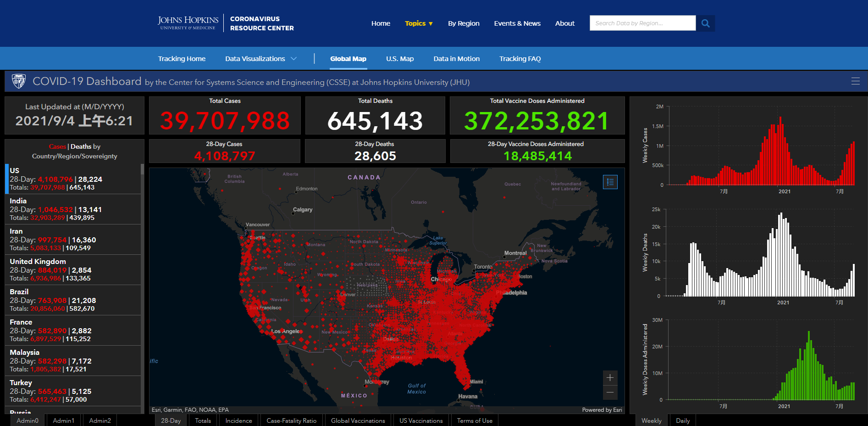
Task: Select the US row in country list
Action: (x=73, y=179)
